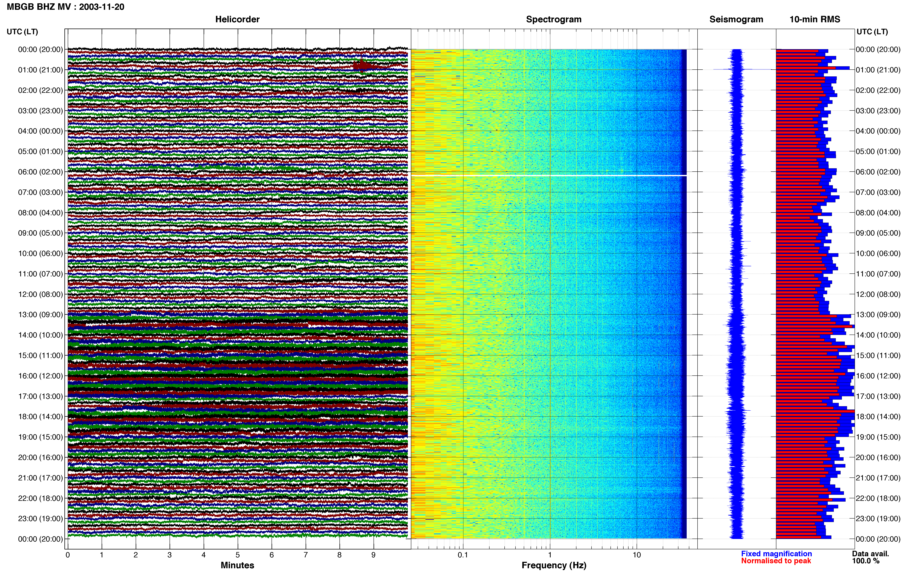Click the 0.1 tick on the frequency axis
This screenshot has height=578, width=924.
click(463, 555)
